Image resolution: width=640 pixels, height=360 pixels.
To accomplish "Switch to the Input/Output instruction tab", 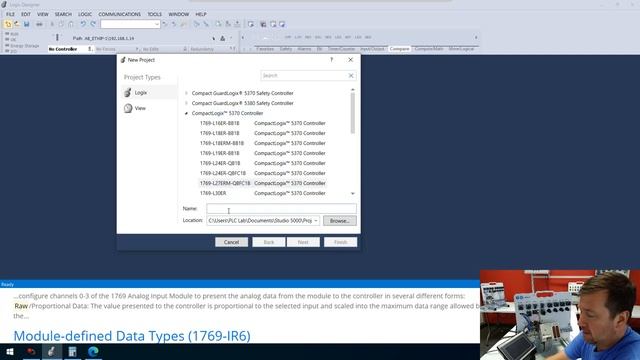I will (x=372, y=49).
